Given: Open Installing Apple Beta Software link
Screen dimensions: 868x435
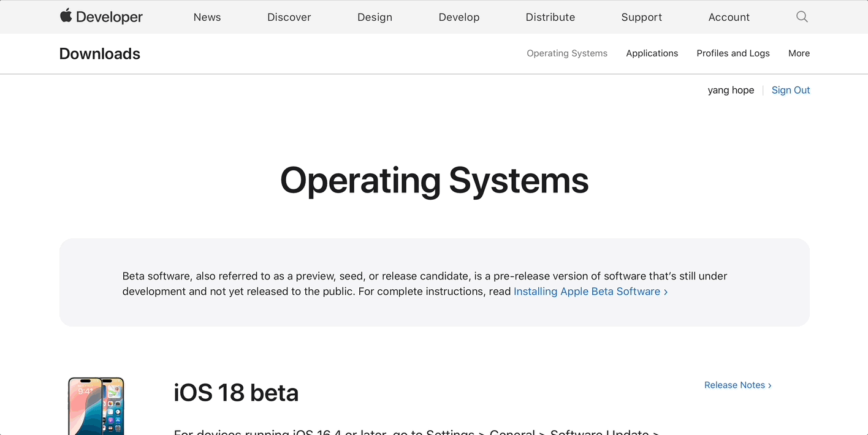Looking at the screenshot, I should [590, 291].
